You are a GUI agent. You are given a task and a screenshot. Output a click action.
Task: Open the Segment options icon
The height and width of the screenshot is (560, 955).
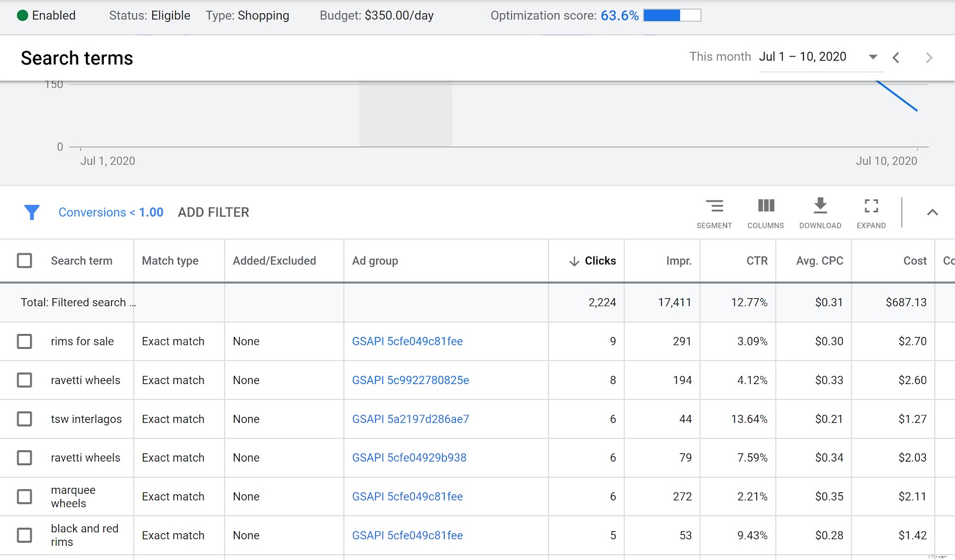[x=714, y=206]
